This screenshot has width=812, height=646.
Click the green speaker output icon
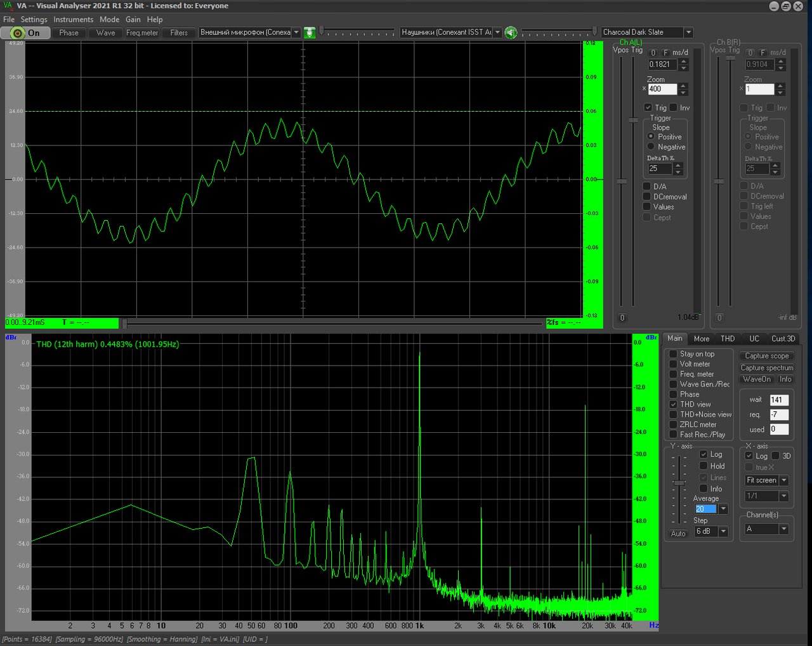(511, 32)
